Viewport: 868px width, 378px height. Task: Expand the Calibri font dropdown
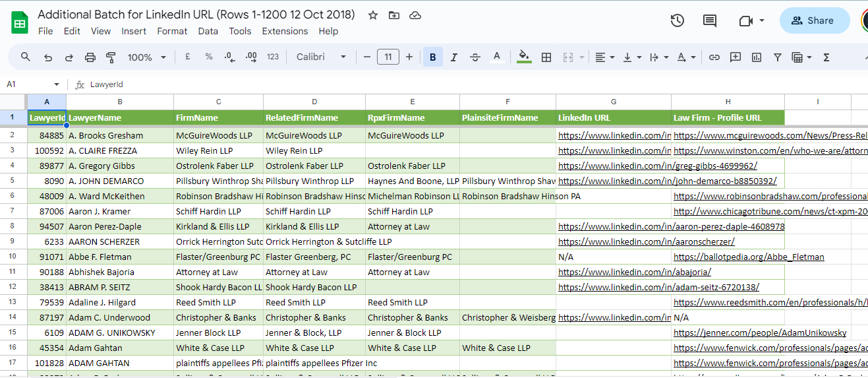pos(321,57)
